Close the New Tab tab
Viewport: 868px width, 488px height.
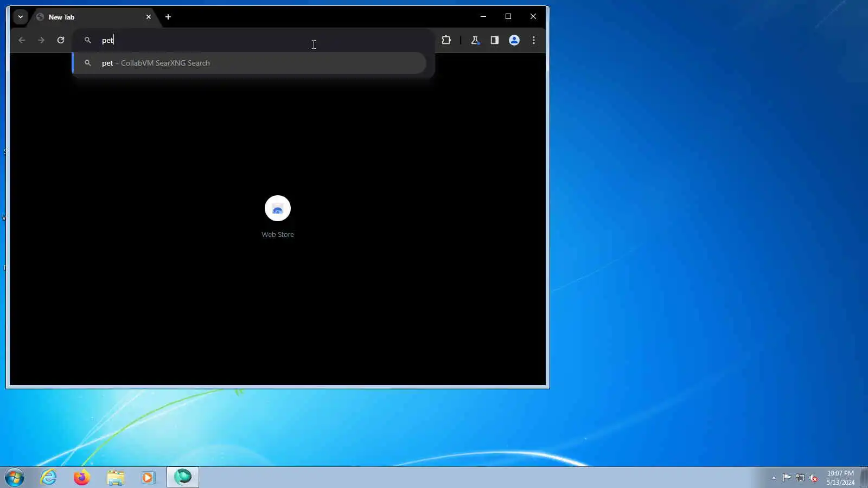[x=148, y=17]
